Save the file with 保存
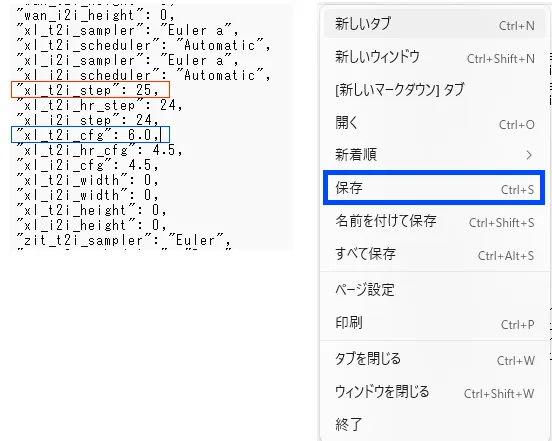 (434, 188)
